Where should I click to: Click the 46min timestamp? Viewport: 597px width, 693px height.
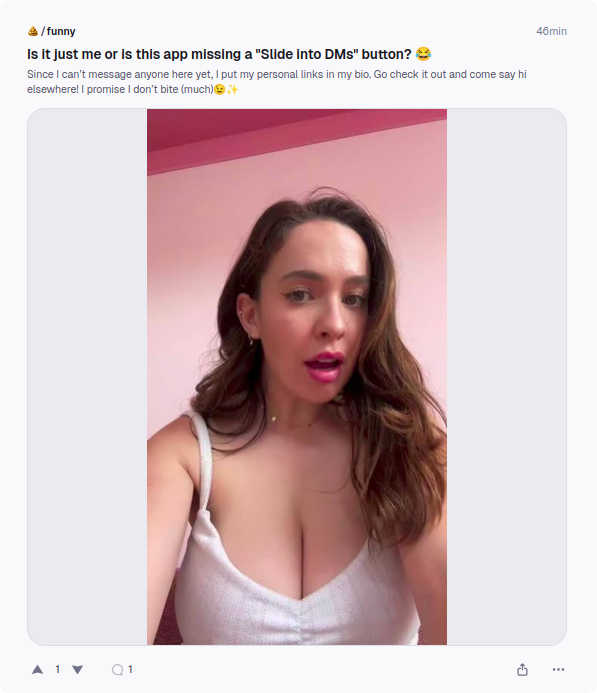551,31
